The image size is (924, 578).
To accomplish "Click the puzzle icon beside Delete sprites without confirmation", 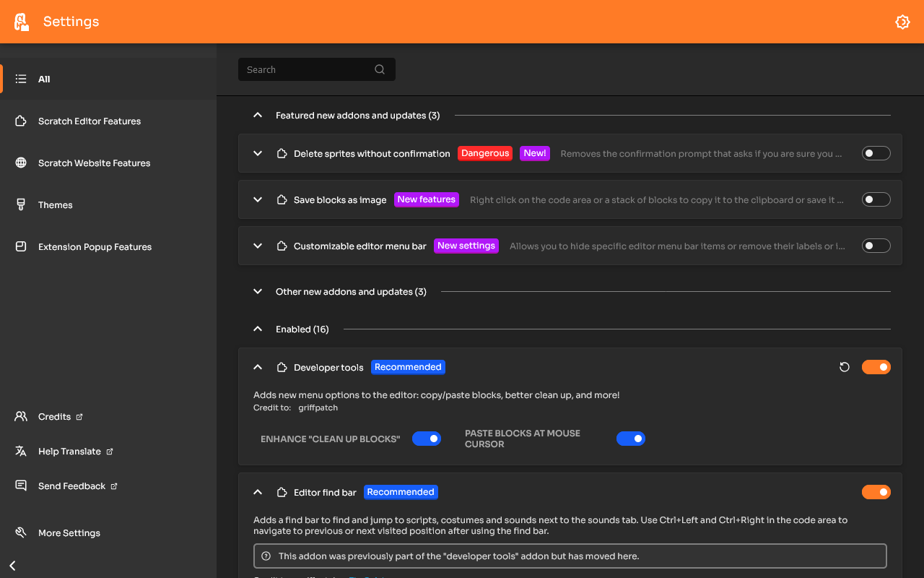I will pos(282,153).
